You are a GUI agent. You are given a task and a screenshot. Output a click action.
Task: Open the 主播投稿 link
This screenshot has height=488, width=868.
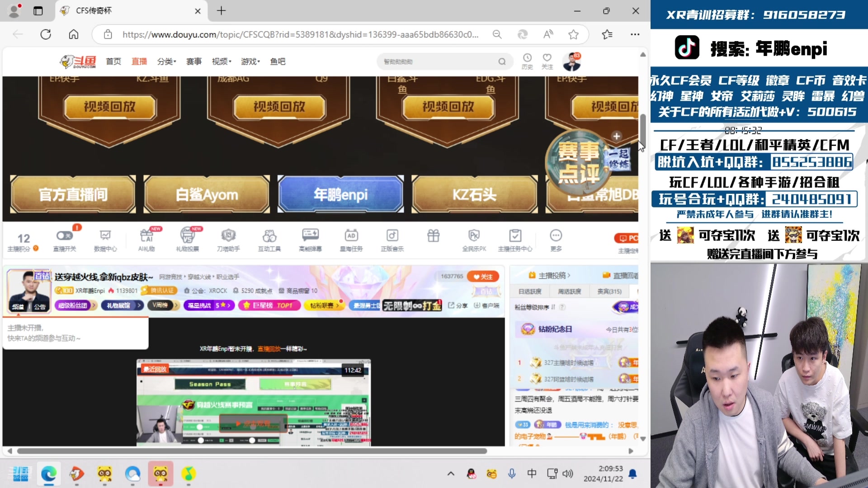point(549,275)
